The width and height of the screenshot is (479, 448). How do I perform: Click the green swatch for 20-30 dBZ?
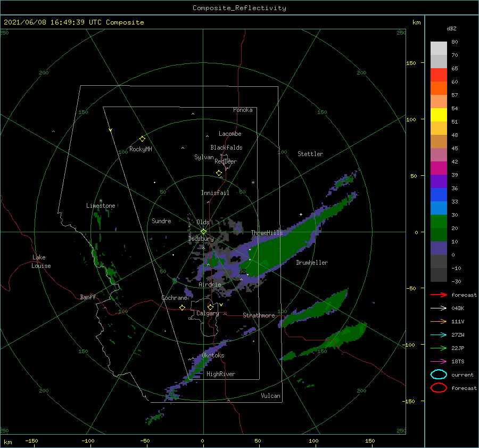click(439, 221)
